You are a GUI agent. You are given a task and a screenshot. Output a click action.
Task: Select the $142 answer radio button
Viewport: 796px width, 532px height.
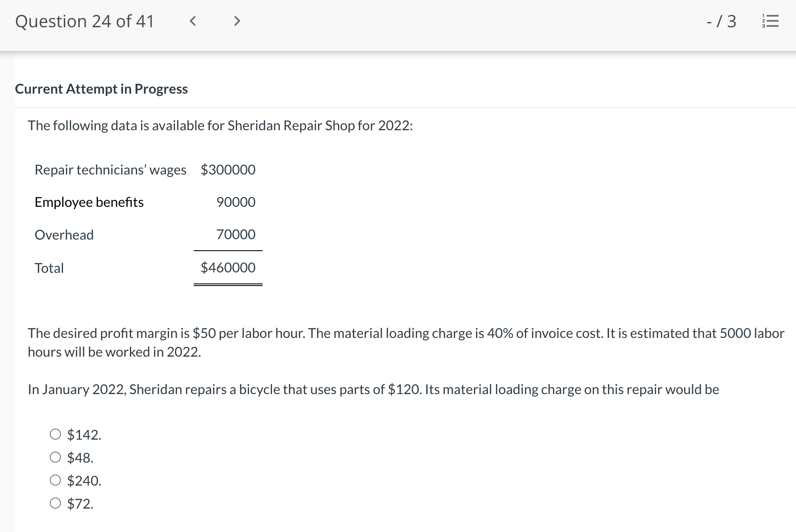[55, 435]
